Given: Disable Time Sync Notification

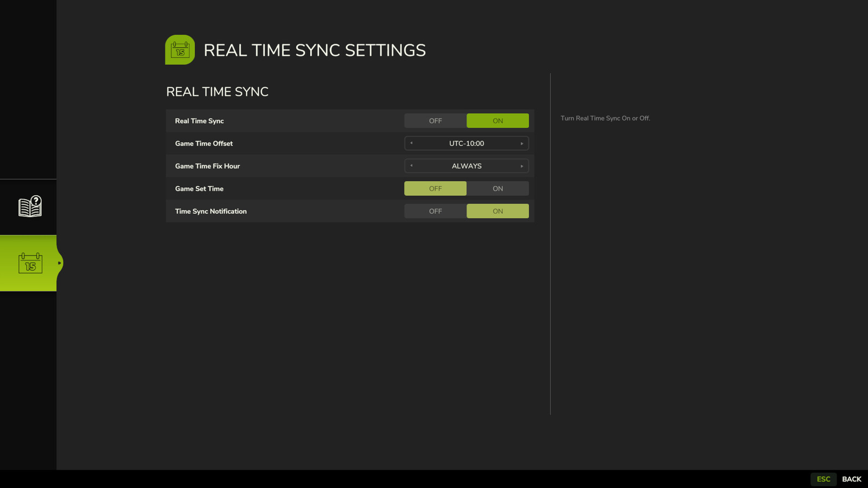Looking at the screenshot, I should click(435, 211).
